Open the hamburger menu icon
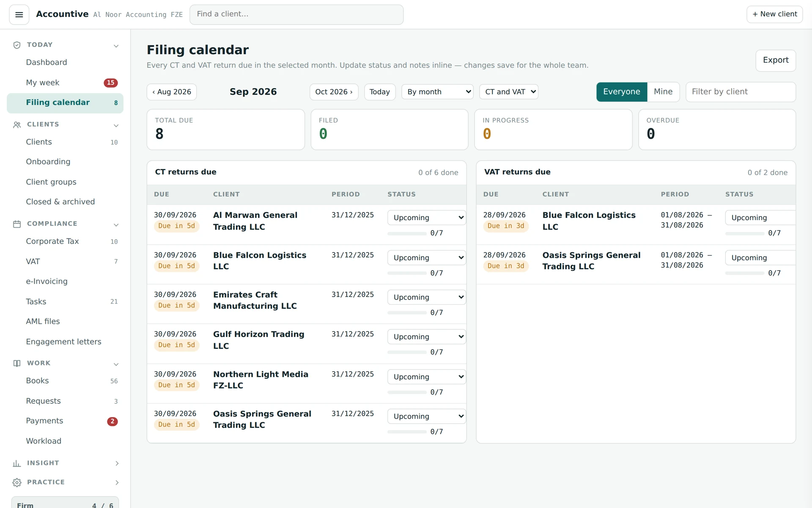812x508 pixels. 19,15
